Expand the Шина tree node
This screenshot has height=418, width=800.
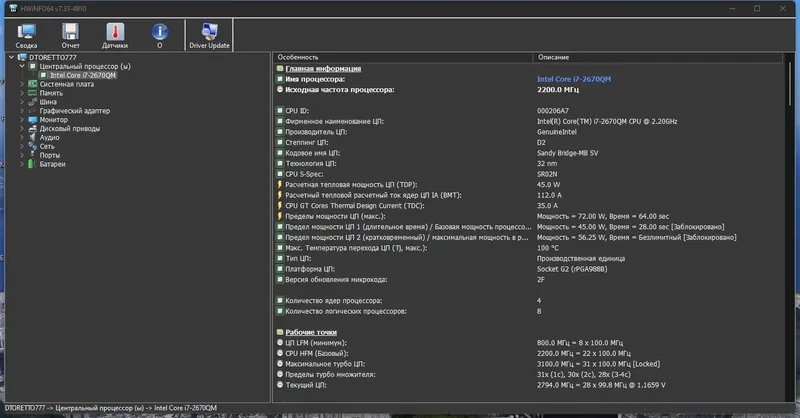point(22,102)
